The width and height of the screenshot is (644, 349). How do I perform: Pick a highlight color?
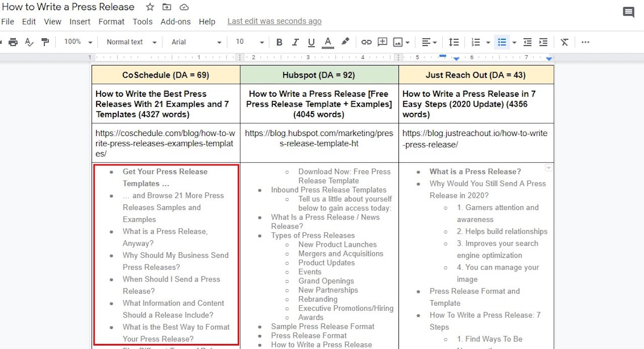345,42
